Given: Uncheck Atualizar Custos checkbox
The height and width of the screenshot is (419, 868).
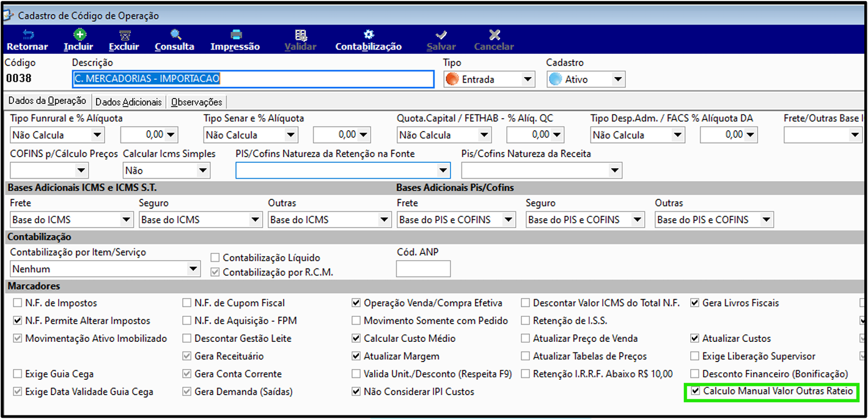Looking at the screenshot, I should [694, 338].
